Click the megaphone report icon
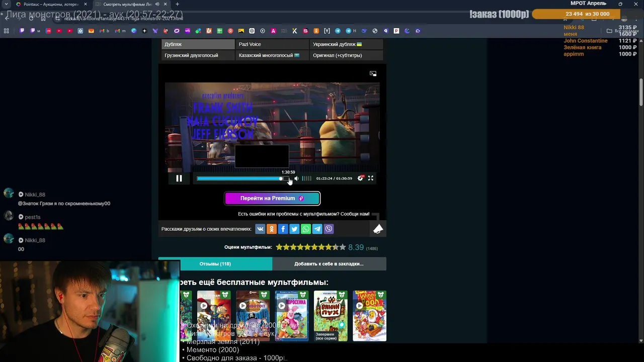The height and width of the screenshot is (362, 644). click(378, 229)
